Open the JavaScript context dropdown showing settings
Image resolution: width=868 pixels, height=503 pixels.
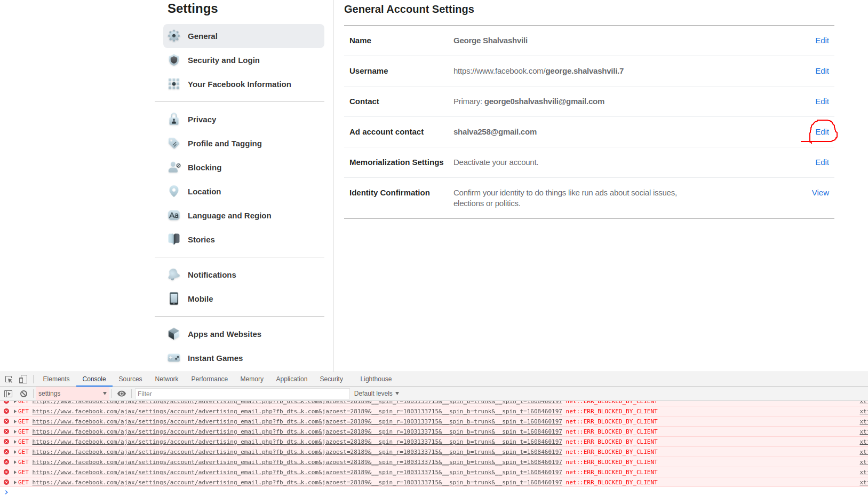click(x=72, y=393)
